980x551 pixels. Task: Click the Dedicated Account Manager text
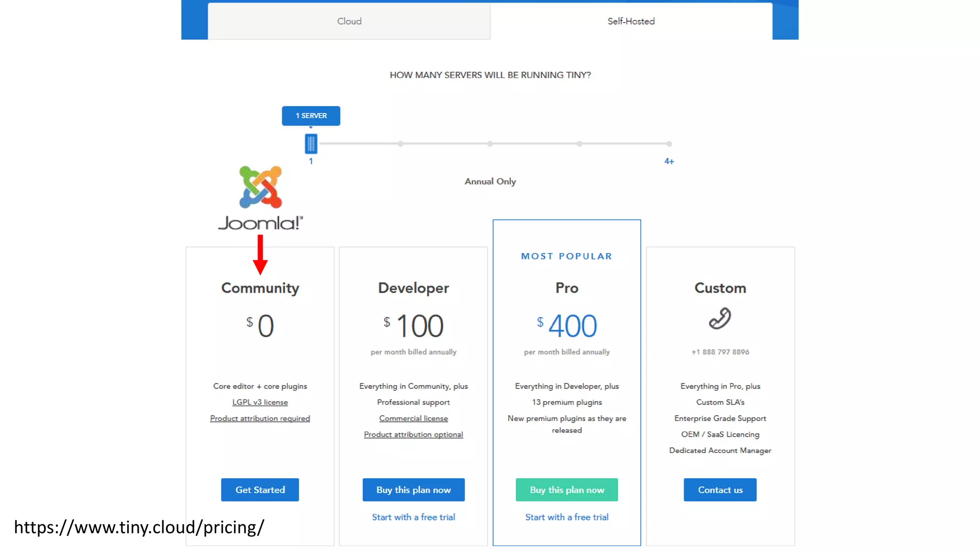point(720,451)
